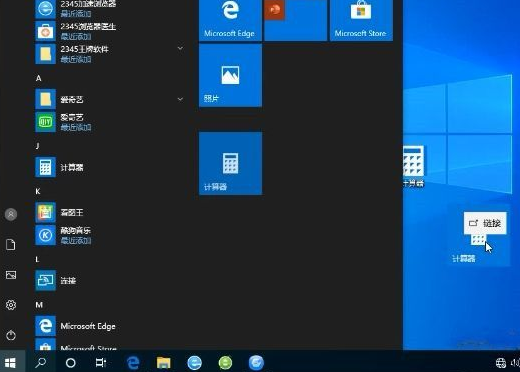
Task: Open Pictures from the start rail
Action: point(11,275)
